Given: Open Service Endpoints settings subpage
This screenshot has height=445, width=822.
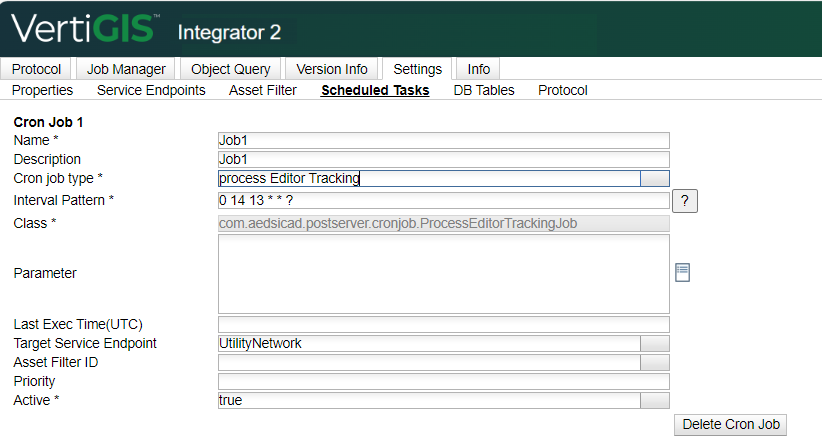Looking at the screenshot, I should tap(151, 90).
